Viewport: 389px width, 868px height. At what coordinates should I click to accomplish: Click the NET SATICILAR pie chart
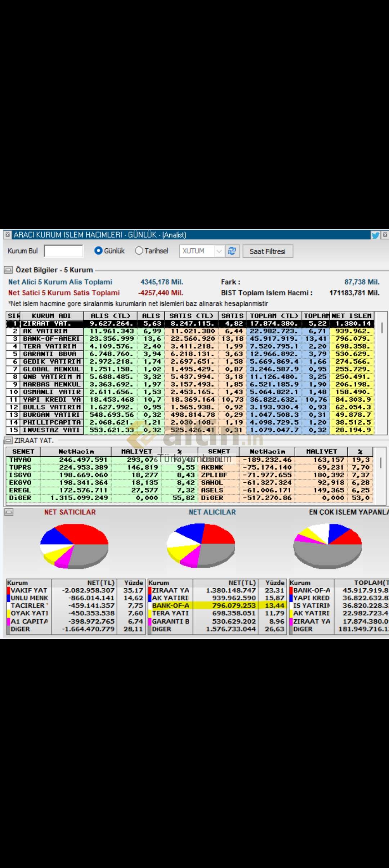(x=74, y=546)
